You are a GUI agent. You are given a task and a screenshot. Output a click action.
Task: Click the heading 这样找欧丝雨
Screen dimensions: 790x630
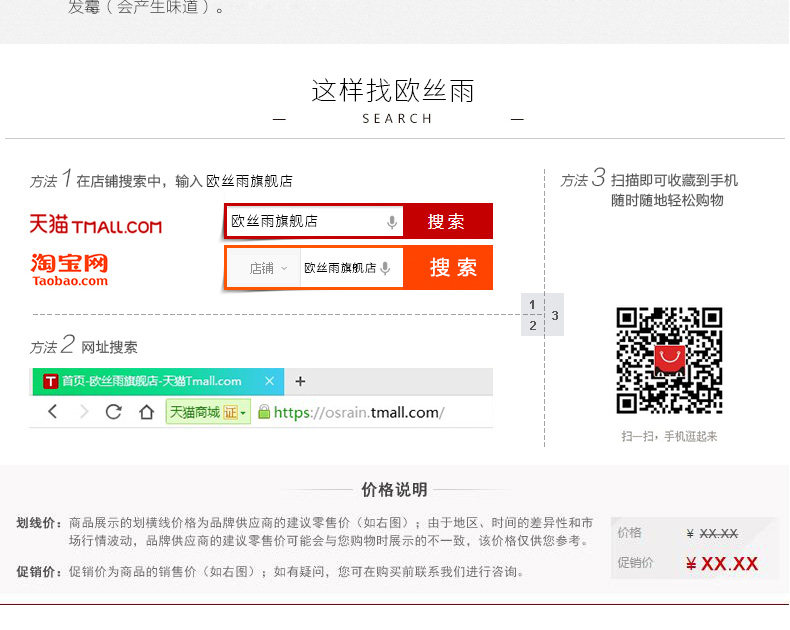[393, 91]
